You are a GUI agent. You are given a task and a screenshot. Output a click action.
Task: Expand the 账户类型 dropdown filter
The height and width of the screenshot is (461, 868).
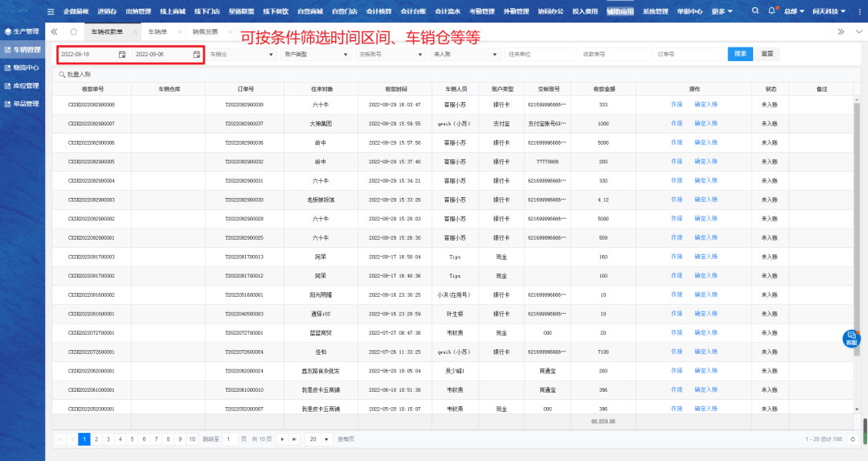pos(314,54)
